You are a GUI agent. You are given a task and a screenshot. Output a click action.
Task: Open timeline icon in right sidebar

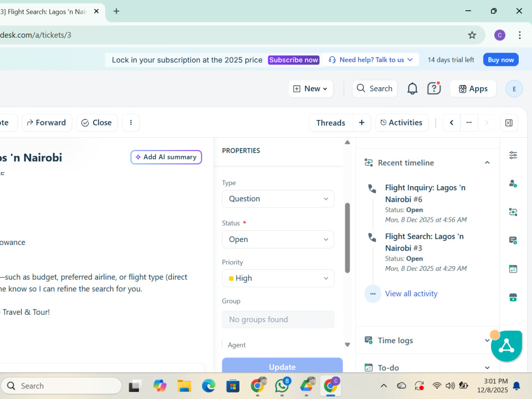(513, 212)
